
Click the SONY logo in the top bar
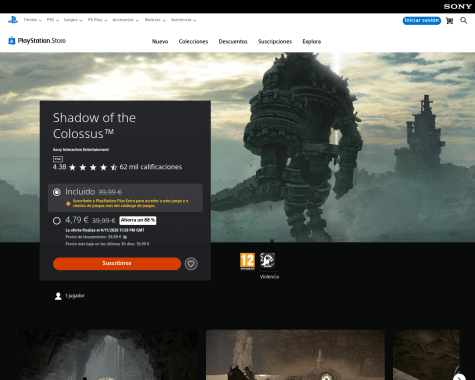click(457, 6)
